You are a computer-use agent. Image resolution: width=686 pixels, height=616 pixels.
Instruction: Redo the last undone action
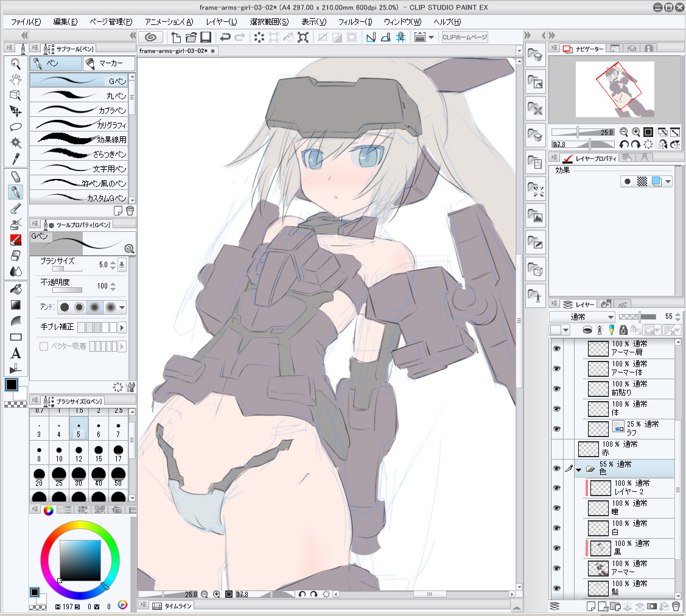(x=240, y=37)
